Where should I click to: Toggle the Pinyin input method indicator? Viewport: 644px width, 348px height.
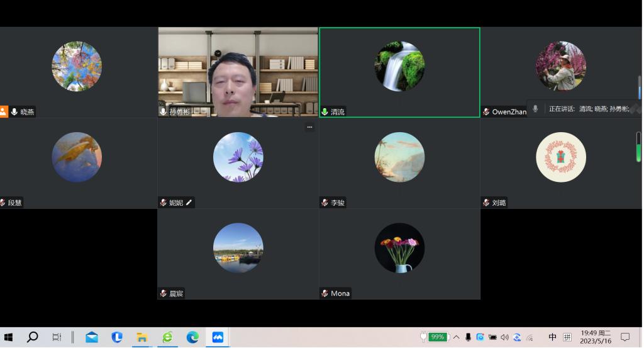pyautogui.click(x=567, y=337)
